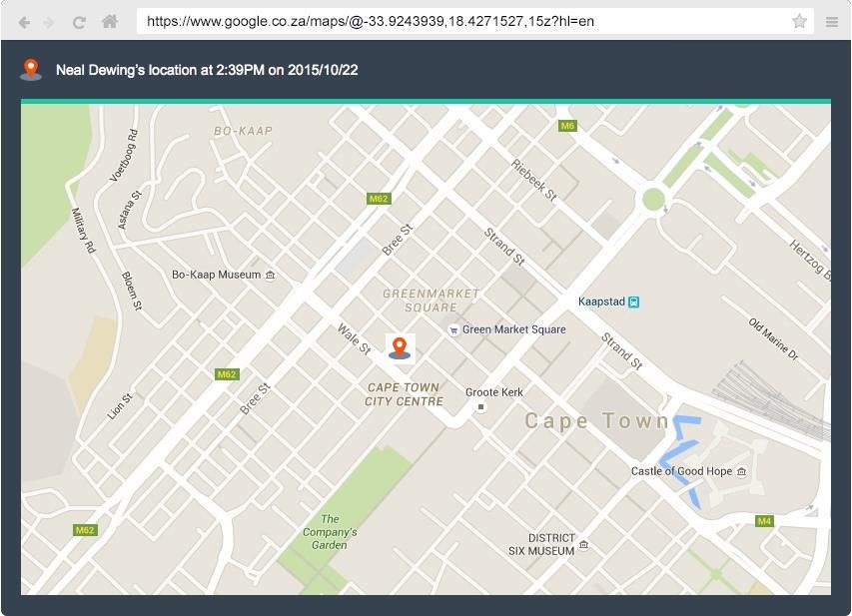Go to browser home page icon
This screenshot has height=616, width=852.
tap(110, 22)
